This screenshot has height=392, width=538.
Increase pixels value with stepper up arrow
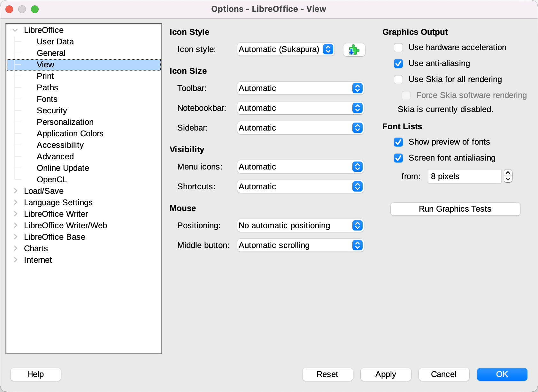pyautogui.click(x=508, y=173)
